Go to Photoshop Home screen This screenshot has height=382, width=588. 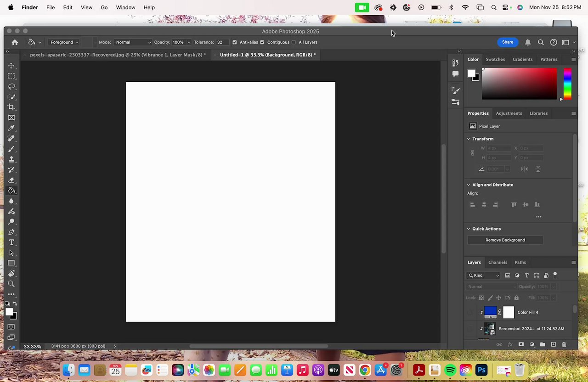point(15,42)
